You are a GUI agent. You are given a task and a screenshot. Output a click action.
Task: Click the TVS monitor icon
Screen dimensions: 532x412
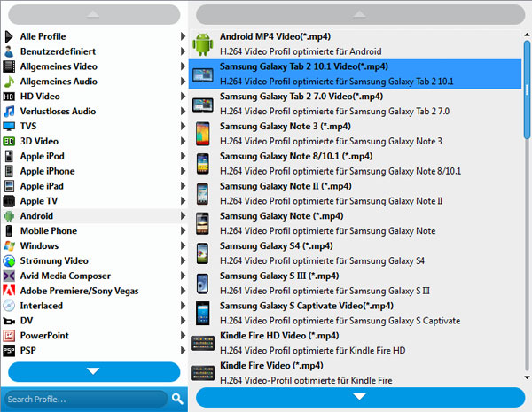coord(9,126)
